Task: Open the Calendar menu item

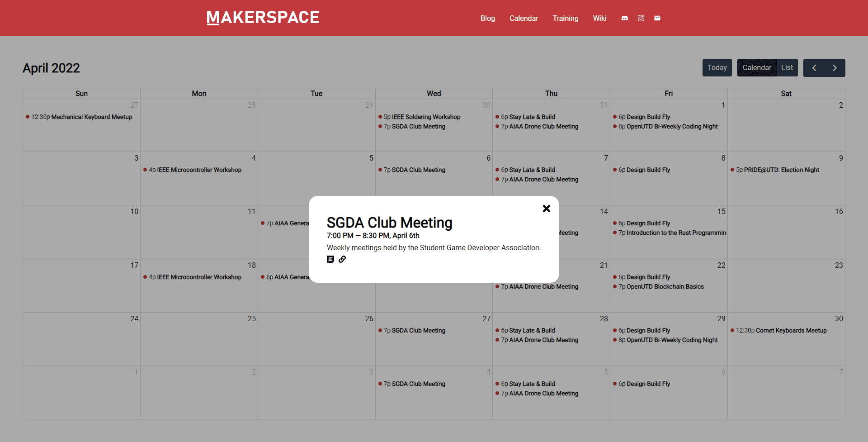Action: (x=524, y=18)
